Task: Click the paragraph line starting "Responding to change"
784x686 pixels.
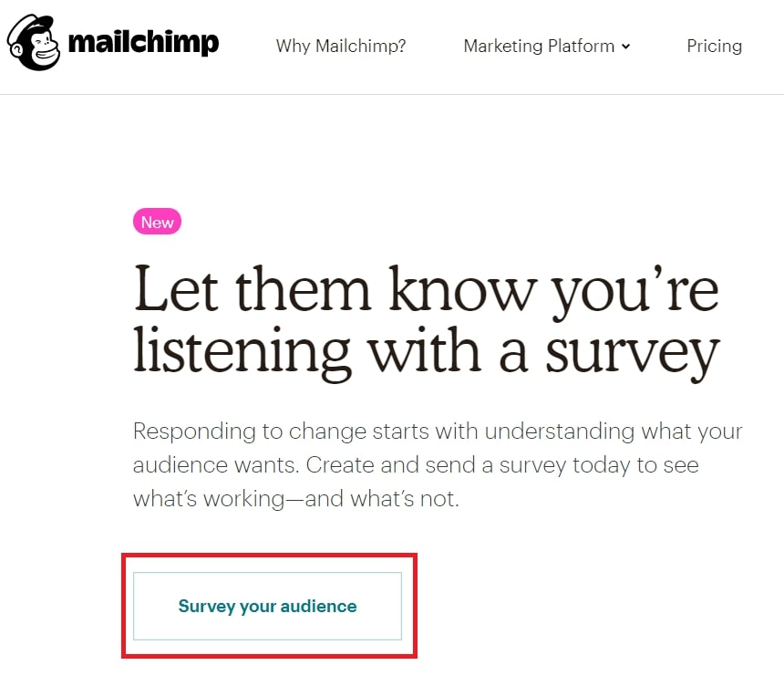Action: tap(438, 431)
